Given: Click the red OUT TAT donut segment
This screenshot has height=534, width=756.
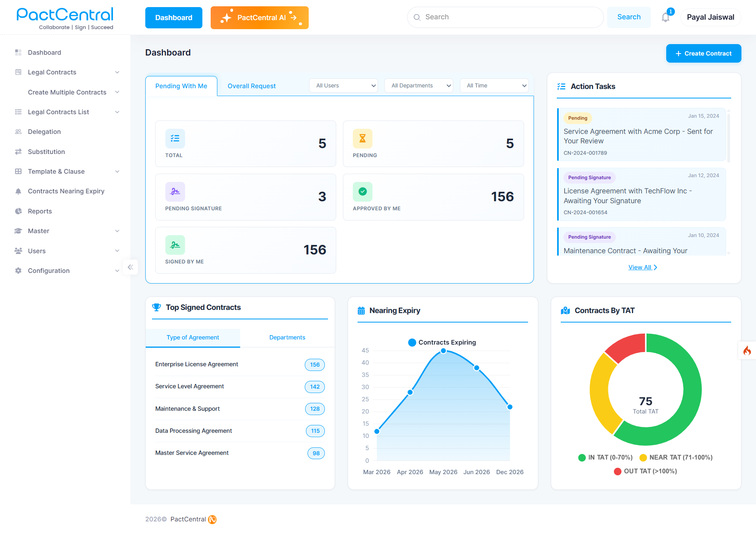Looking at the screenshot, I should coord(626,347).
